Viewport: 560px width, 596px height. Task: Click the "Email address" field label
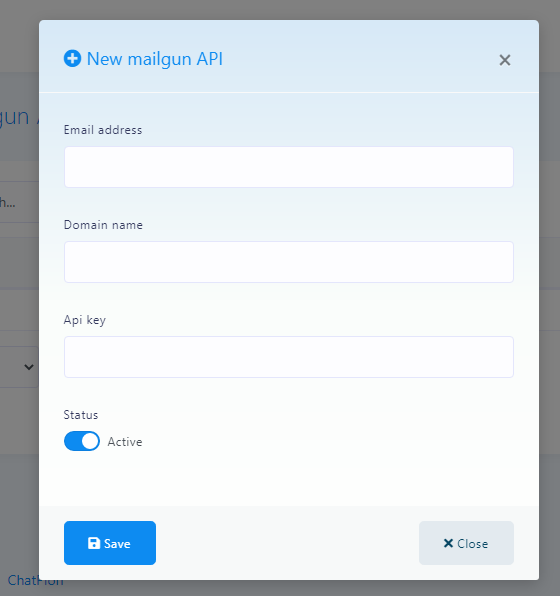click(x=103, y=130)
